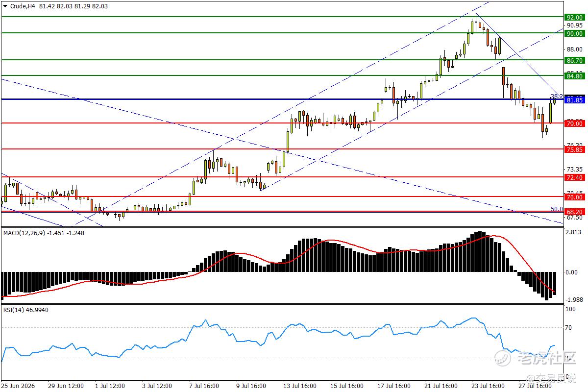Click the Crude,H4 symbol title
Image resolution: width=588 pixels, height=392 pixels.
click(23, 6)
